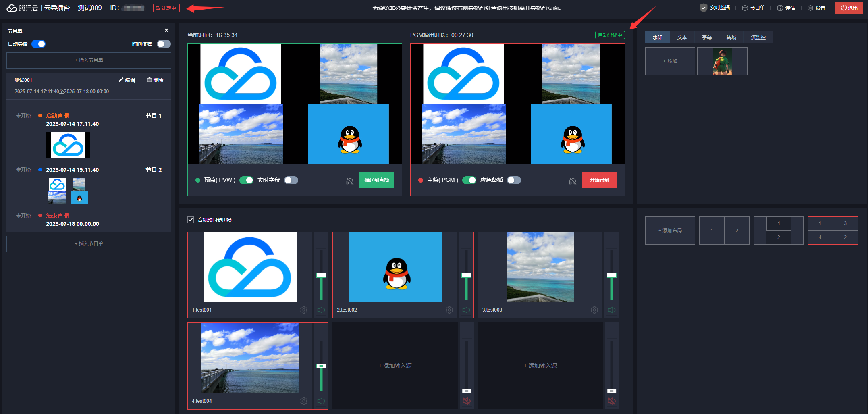Click the 3.test003 beach source preview
Image resolution: width=868 pixels, height=414 pixels.
[x=540, y=267]
